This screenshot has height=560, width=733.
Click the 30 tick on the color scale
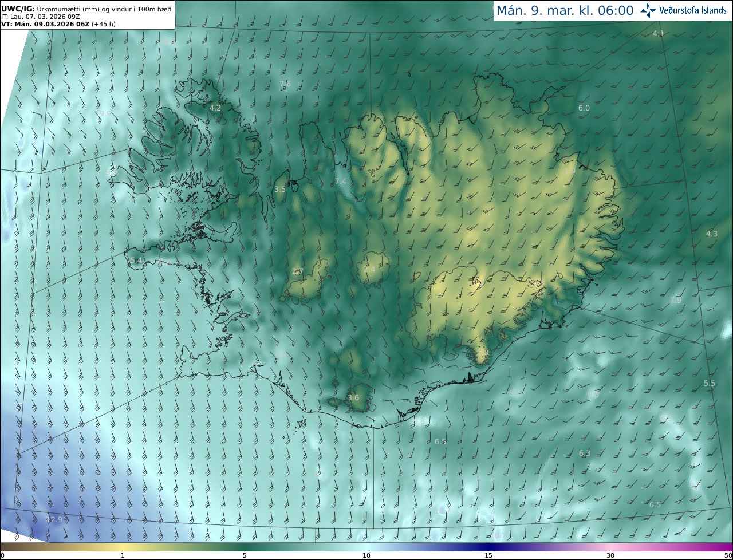tap(610, 555)
